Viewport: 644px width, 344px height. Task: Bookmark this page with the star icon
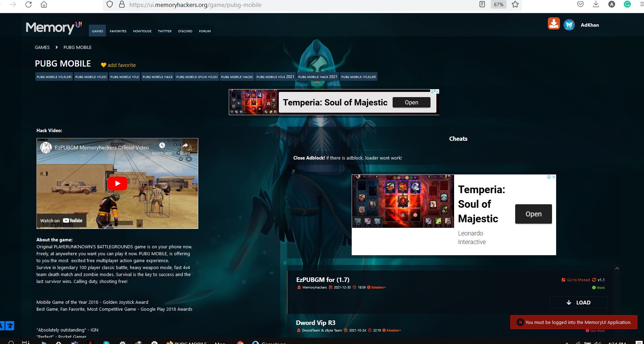pos(515,5)
